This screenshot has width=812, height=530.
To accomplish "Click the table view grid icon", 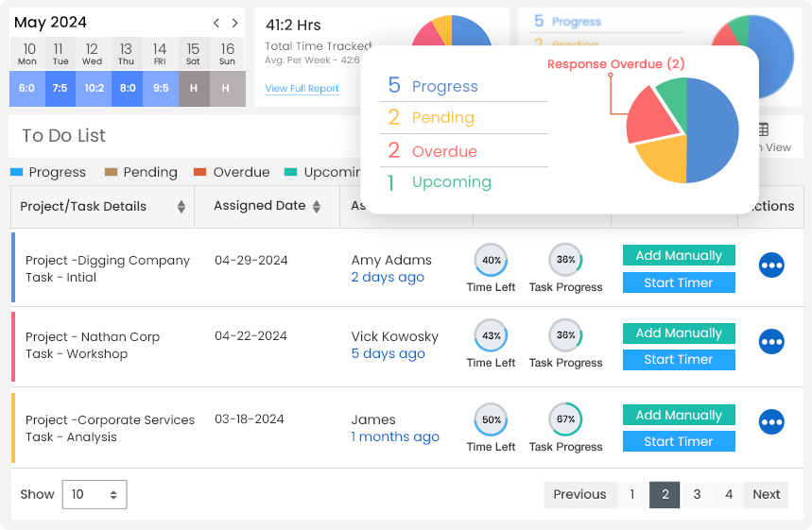I will pos(763,130).
